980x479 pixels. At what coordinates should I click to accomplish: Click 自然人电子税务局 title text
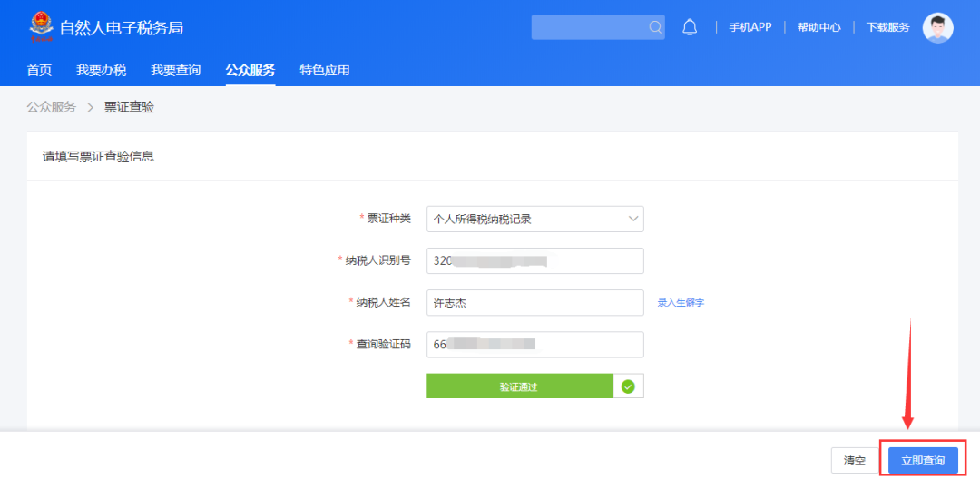click(x=122, y=27)
